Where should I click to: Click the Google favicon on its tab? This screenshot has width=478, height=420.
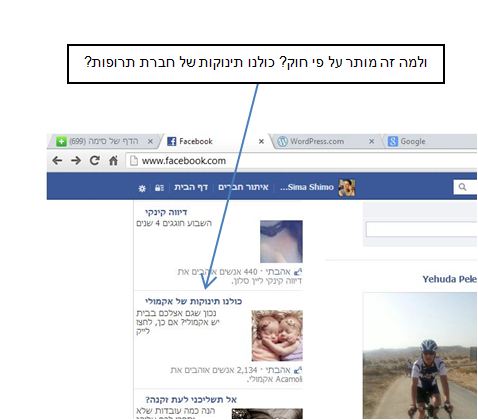(393, 141)
